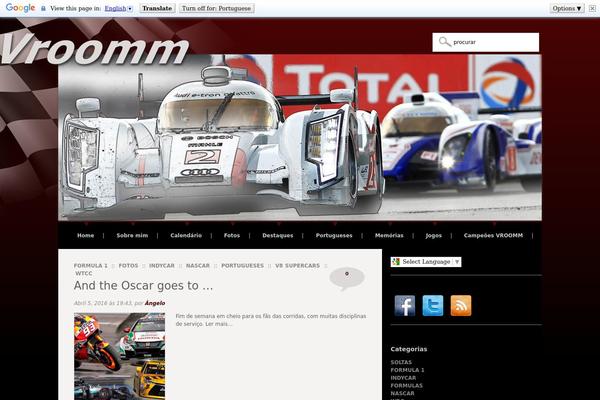Open the FORMULAS sidebar category
Image resolution: width=600 pixels, height=400 pixels.
(x=406, y=386)
